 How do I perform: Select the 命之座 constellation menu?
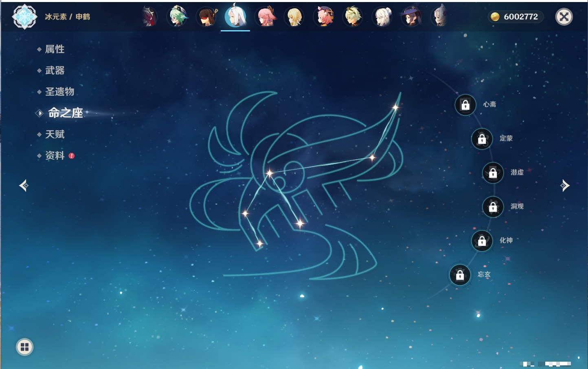pos(65,113)
